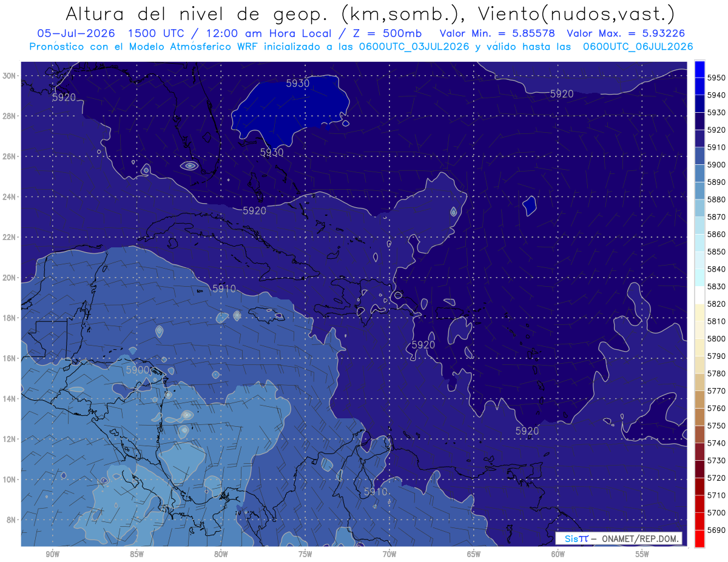The height and width of the screenshot is (562, 728).
Task: Select the initialization time '0600UTC_03JUL2026'
Action: [414, 47]
